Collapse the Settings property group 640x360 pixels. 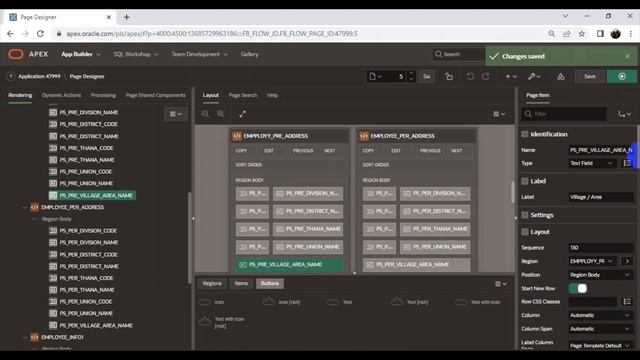pyautogui.click(x=525, y=215)
